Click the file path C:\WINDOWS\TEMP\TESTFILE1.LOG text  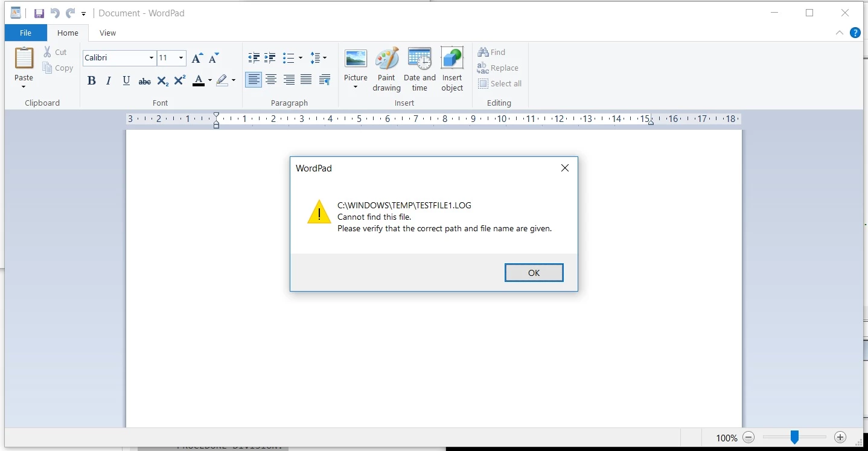(x=404, y=205)
